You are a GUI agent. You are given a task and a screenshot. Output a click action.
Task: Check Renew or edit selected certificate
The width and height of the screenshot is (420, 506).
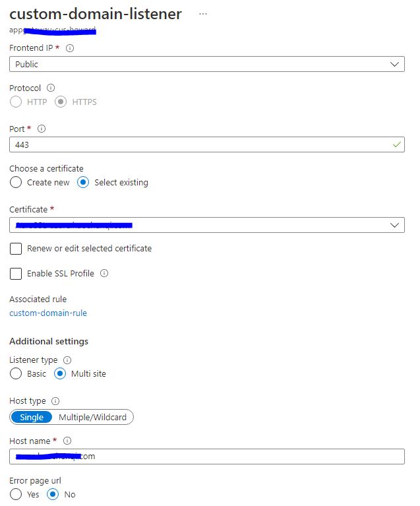tap(16, 249)
